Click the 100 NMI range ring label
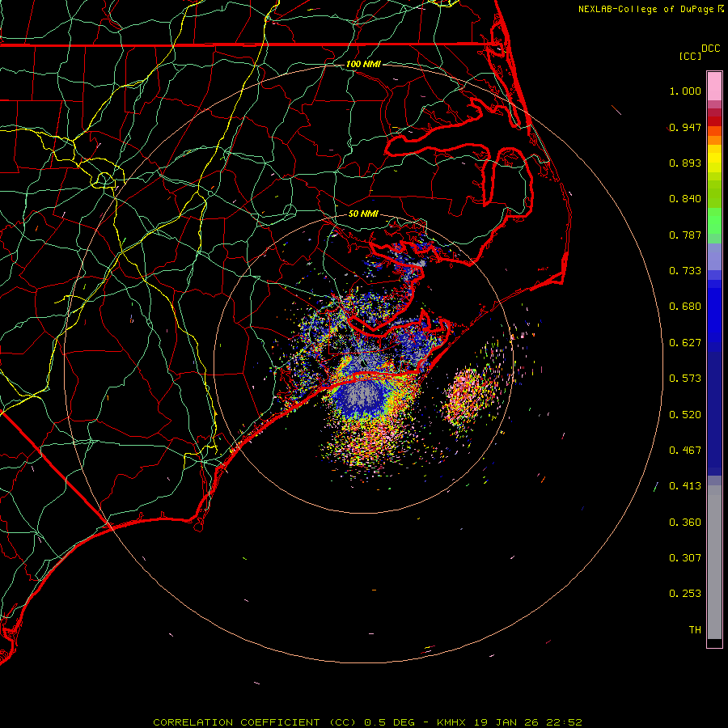 point(363,64)
